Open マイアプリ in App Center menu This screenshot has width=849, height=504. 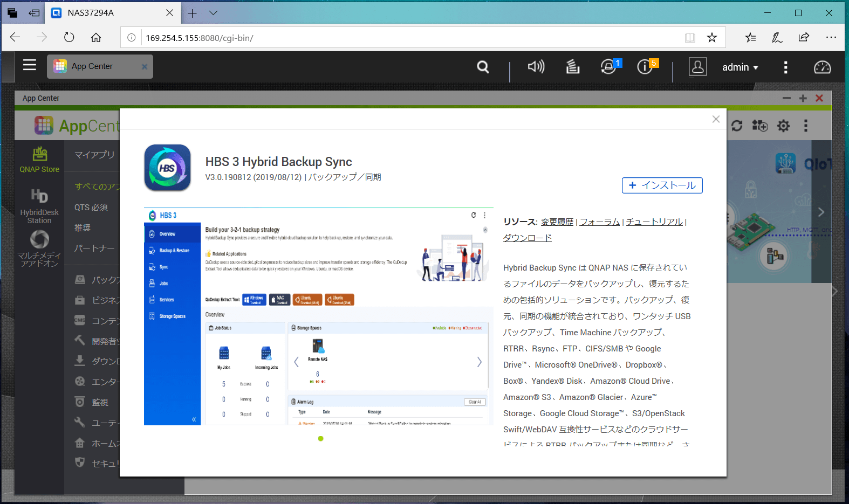tap(94, 155)
